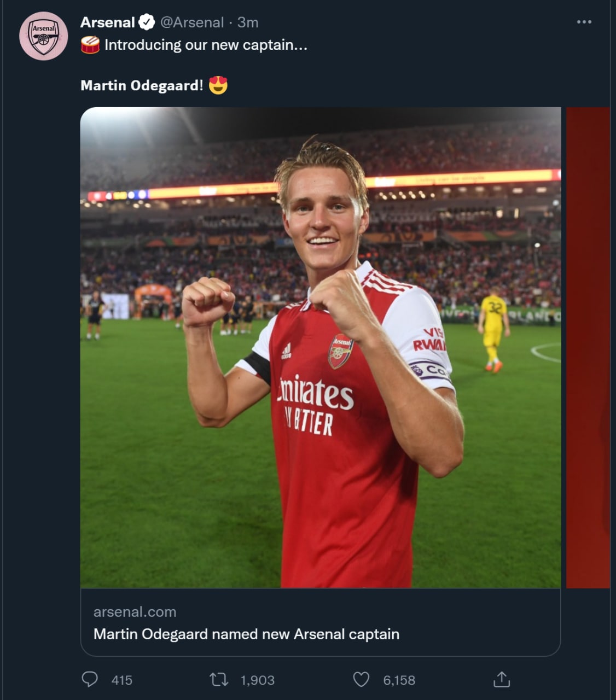Click the heart-eyes emoji after Martin Odegaard

218,85
